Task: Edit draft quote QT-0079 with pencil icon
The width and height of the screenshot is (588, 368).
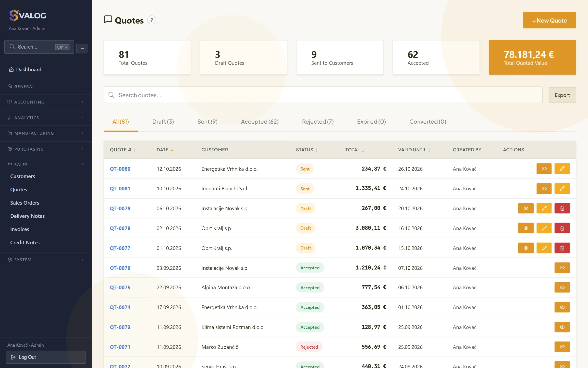Action: pyautogui.click(x=544, y=208)
